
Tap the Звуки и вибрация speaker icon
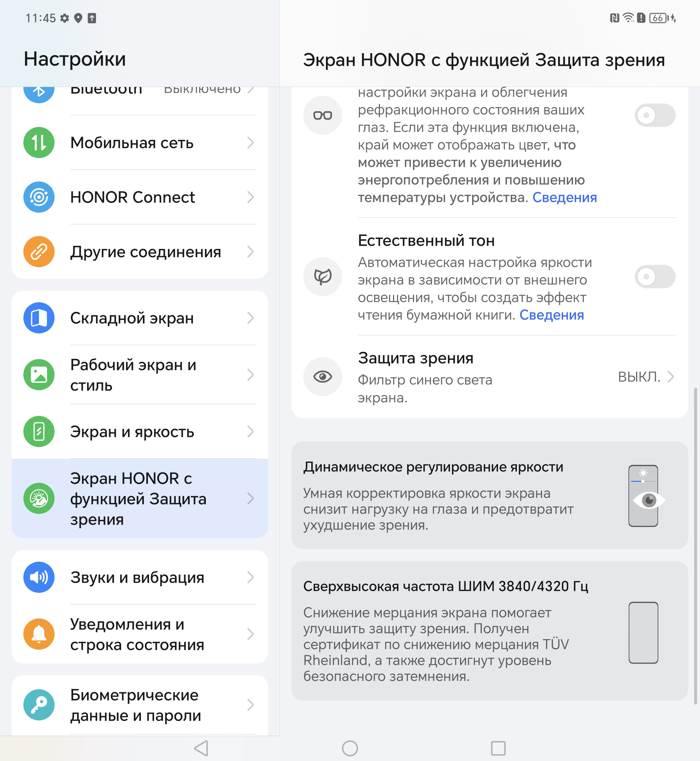pyautogui.click(x=39, y=577)
